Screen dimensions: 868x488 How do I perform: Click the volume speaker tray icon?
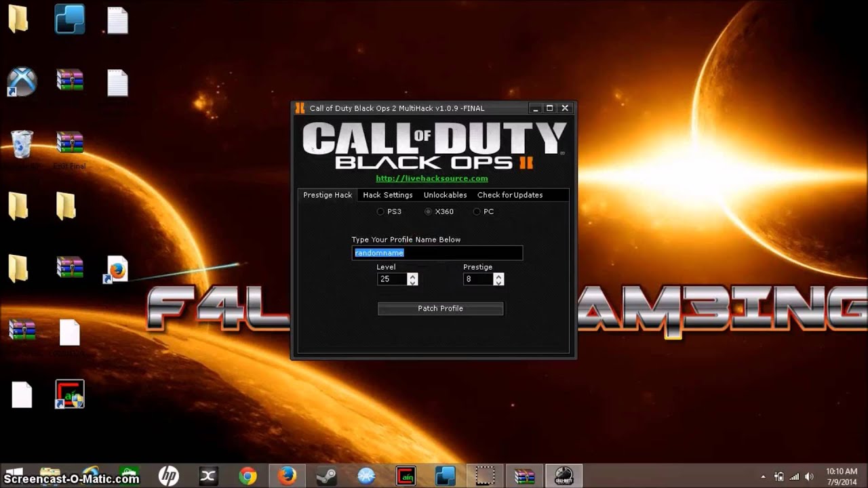click(809, 476)
